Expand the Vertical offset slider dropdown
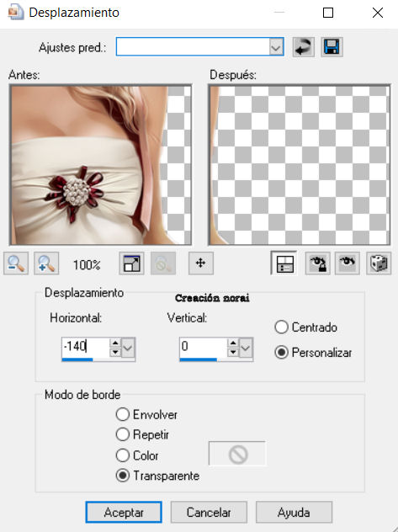Viewport: 398px width, 532px height. [x=246, y=348]
